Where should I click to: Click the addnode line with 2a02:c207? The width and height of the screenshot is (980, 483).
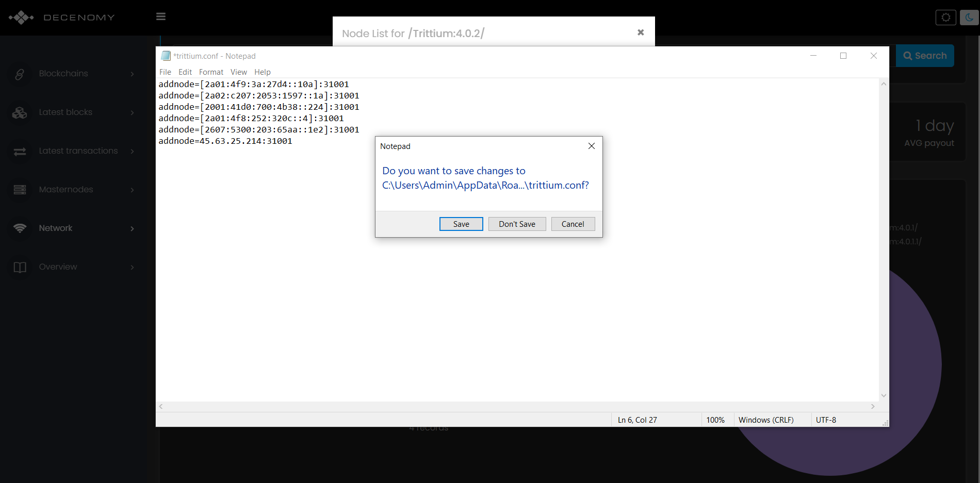click(259, 95)
